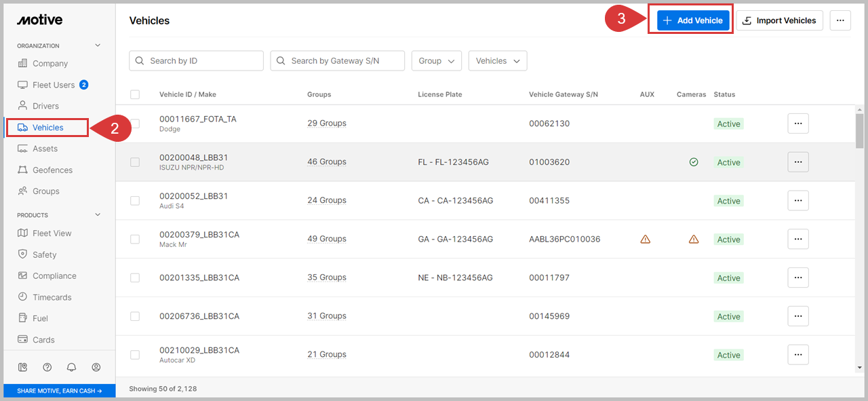Image resolution: width=868 pixels, height=401 pixels.
Task: Click the AUX warning triangle for 00200379_LBB31CA
Action: point(645,239)
